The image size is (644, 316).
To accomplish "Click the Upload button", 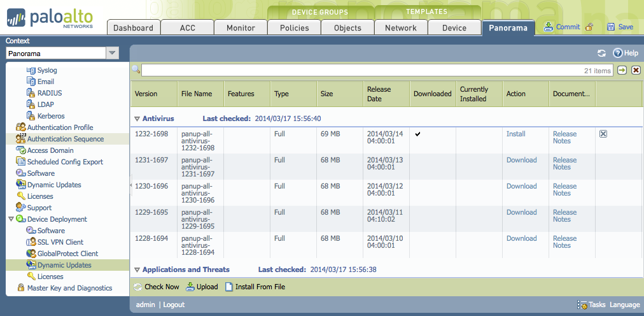I will (202, 287).
